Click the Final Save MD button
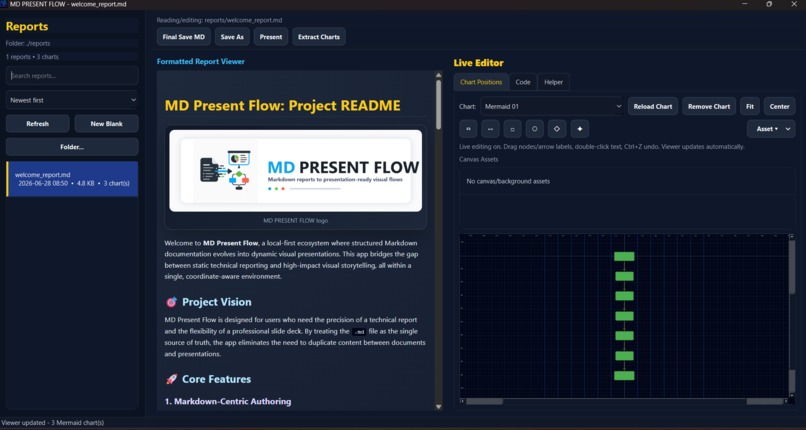The image size is (806, 430). tap(184, 37)
